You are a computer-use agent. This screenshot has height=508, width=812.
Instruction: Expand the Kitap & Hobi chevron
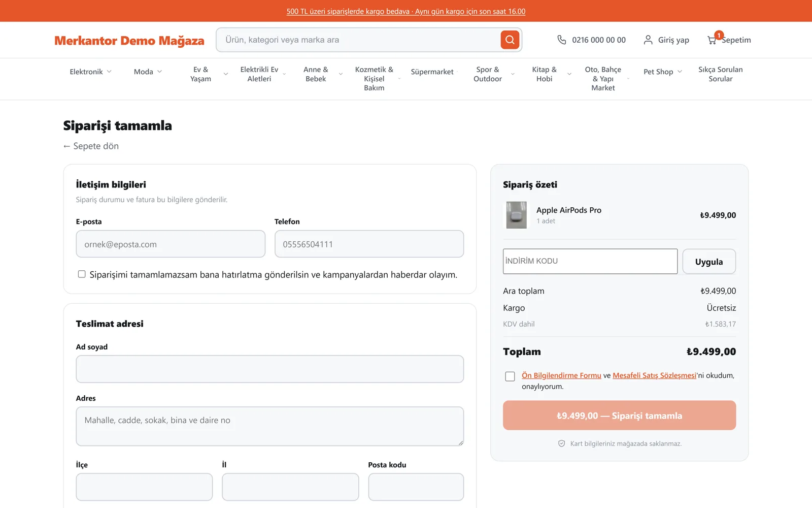pyautogui.click(x=569, y=74)
